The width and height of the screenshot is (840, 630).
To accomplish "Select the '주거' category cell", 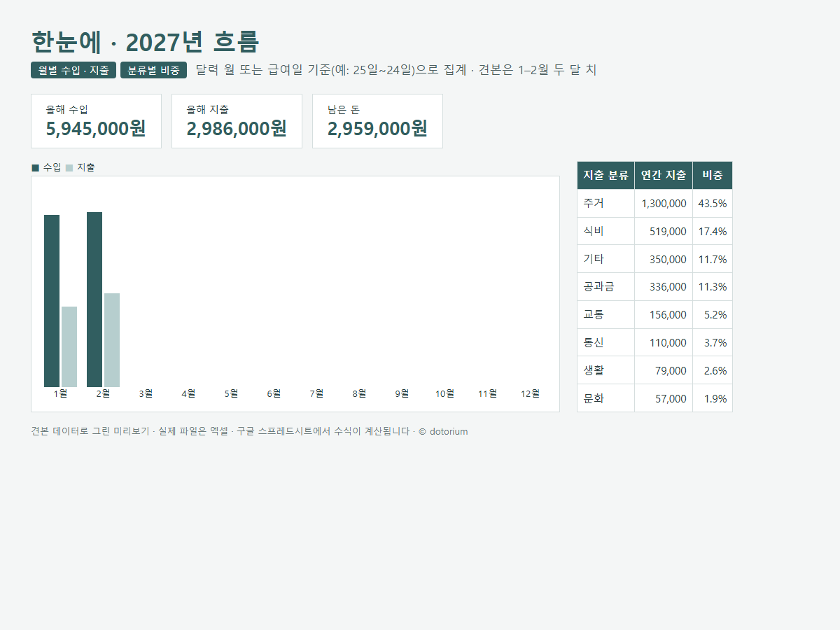I will pyautogui.click(x=606, y=203).
